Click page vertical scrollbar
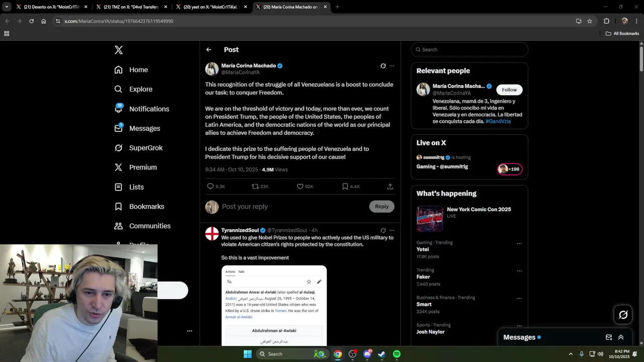The width and height of the screenshot is (644, 362). tap(641, 59)
